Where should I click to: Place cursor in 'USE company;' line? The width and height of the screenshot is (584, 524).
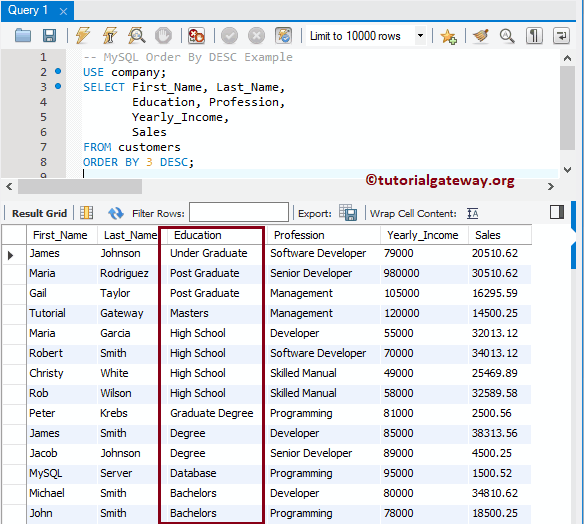124,72
